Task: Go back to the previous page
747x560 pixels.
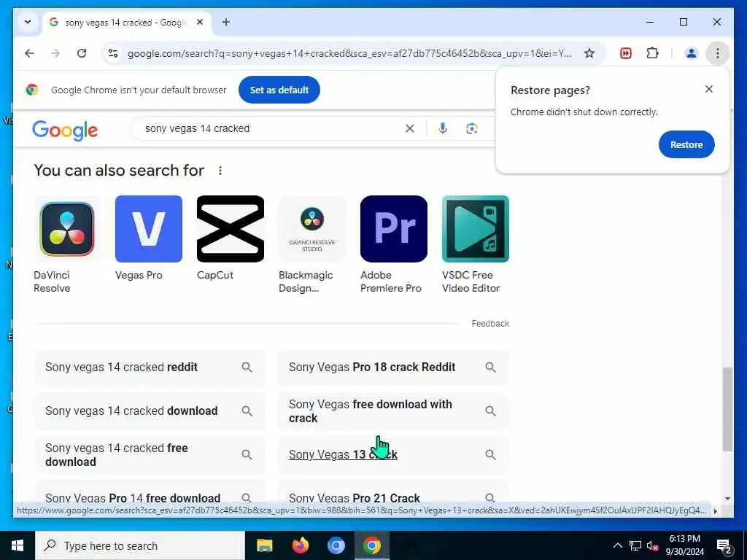Action: 29,53
